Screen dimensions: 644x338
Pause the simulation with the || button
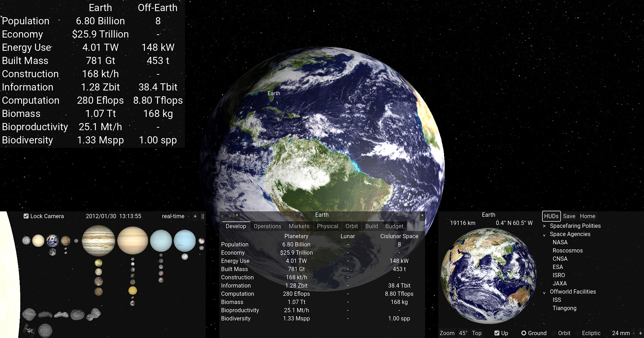tap(203, 216)
